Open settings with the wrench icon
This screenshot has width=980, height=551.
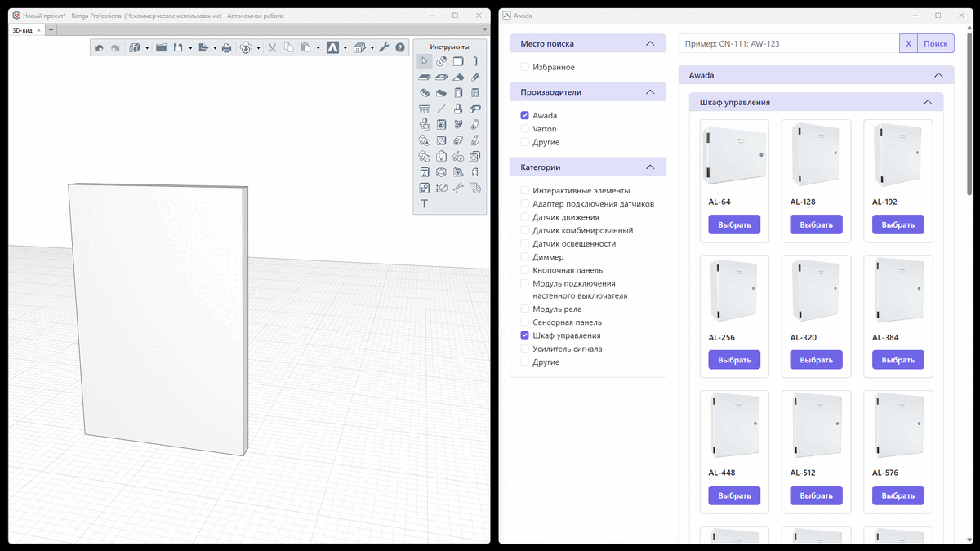tap(384, 48)
